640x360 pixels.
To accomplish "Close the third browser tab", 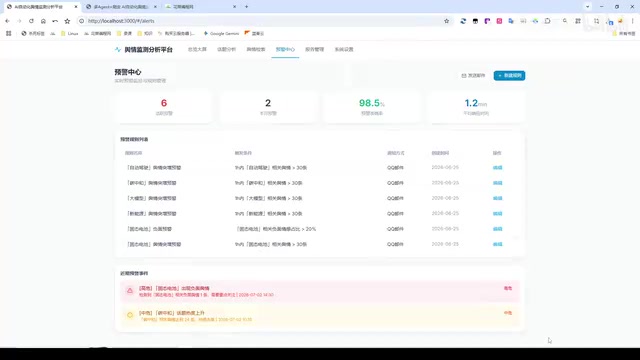I will [234, 7].
